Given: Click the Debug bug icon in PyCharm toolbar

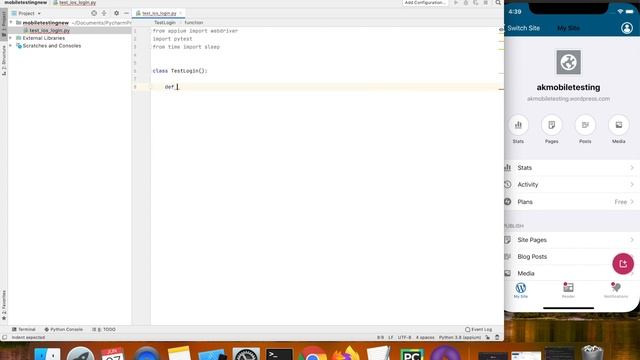Looking at the screenshot, I should (x=466, y=2).
